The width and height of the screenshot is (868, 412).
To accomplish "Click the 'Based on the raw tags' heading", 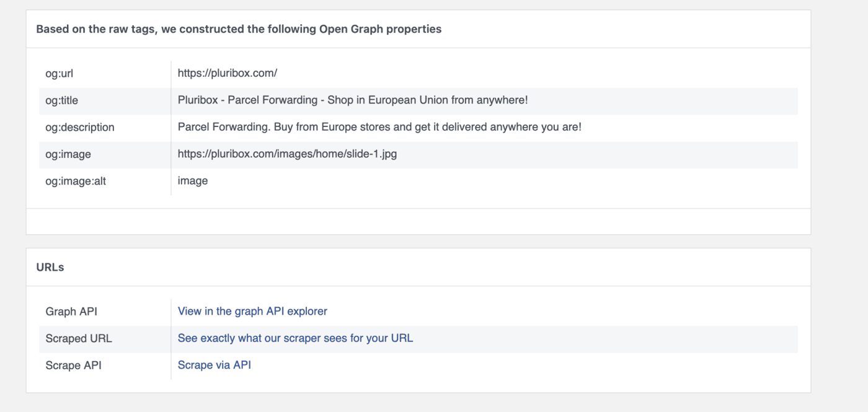I will [x=239, y=29].
